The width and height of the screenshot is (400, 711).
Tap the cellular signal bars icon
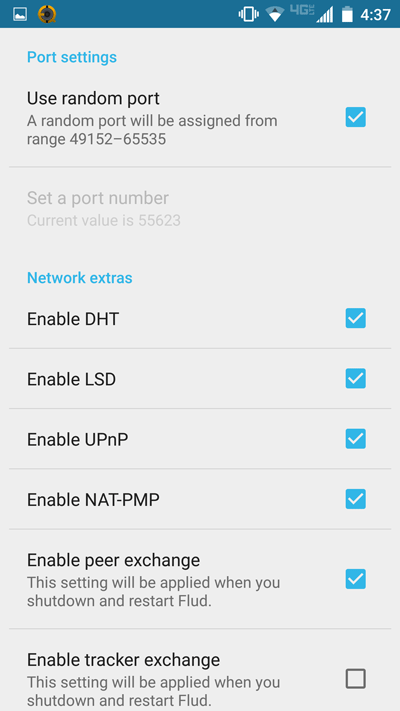(324, 15)
